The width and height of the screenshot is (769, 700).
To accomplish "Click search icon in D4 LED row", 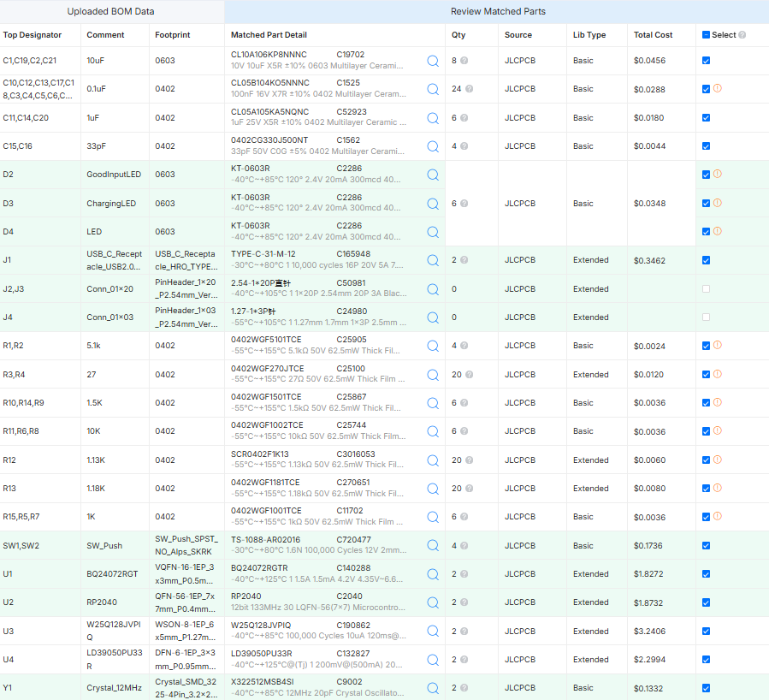I will point(433,232).
